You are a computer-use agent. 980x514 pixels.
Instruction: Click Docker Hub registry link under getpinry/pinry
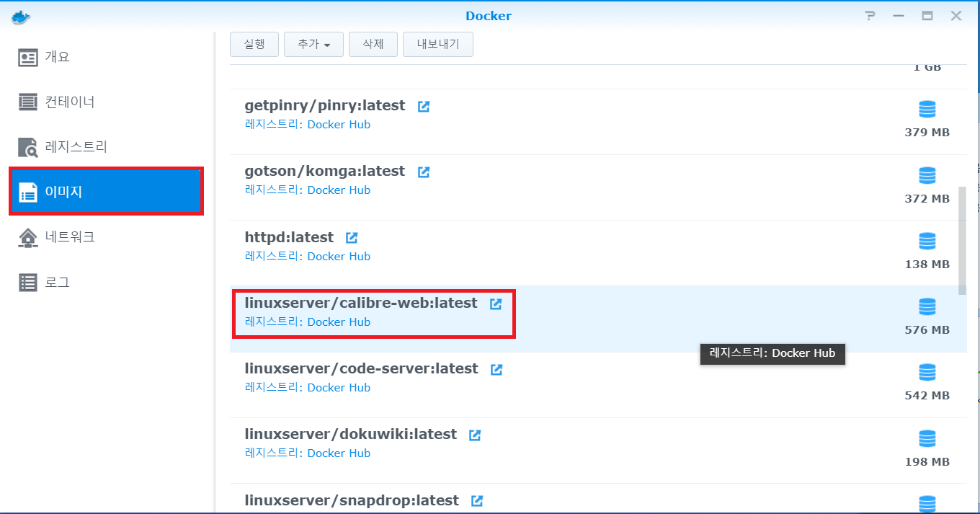click(x=339, y=125)
